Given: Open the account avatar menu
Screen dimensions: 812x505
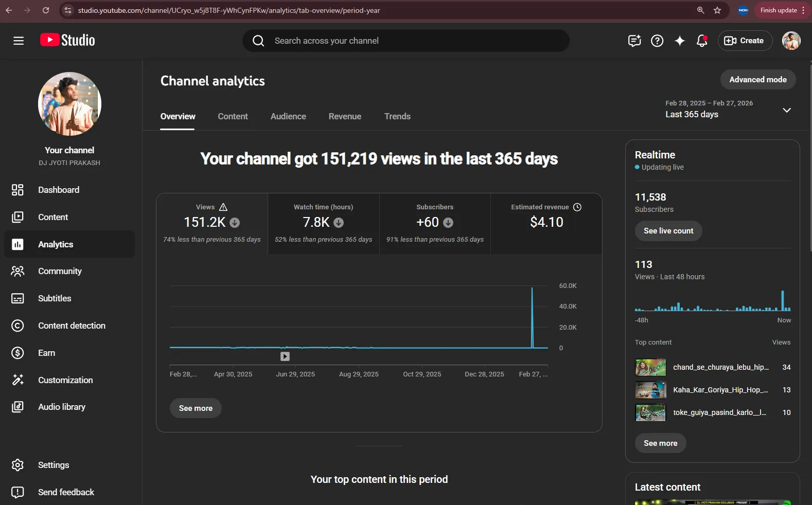Looking at the screenshot, I should 791,41.
